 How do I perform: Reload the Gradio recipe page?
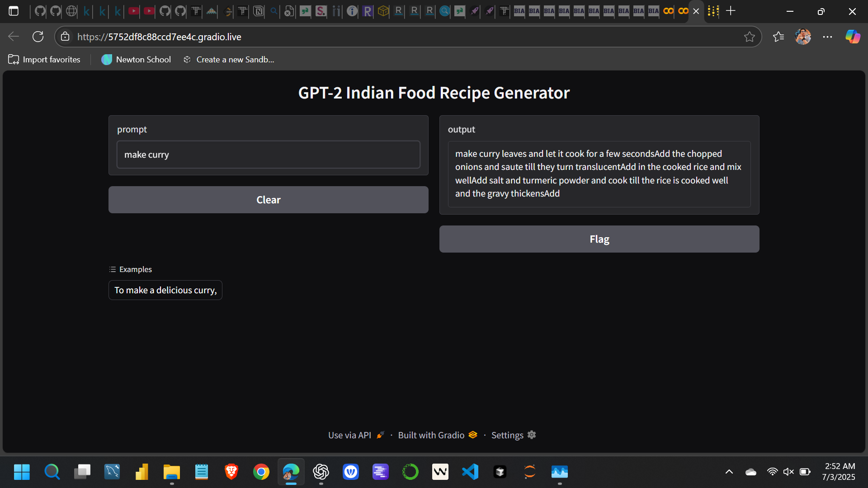(x=38, y=37)
